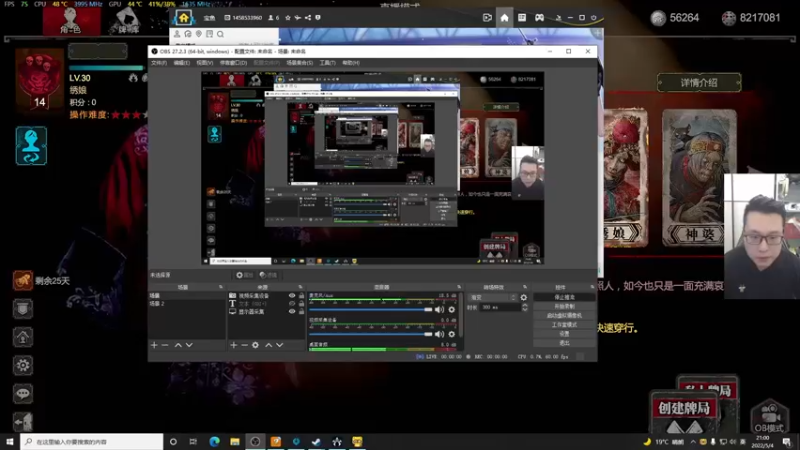
Task: Open 视频采集设备 mixer channel settings gear
Action: pos(452,334)
